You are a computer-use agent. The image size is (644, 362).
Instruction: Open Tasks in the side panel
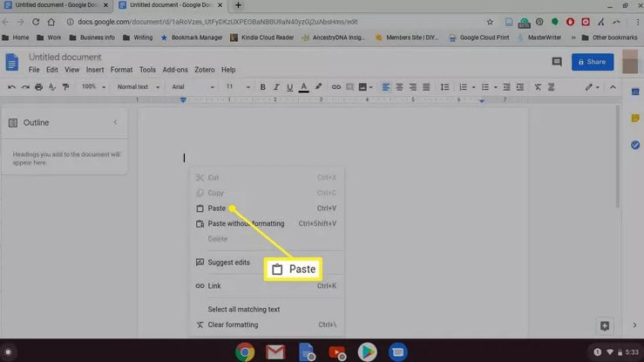click(635, 145)
